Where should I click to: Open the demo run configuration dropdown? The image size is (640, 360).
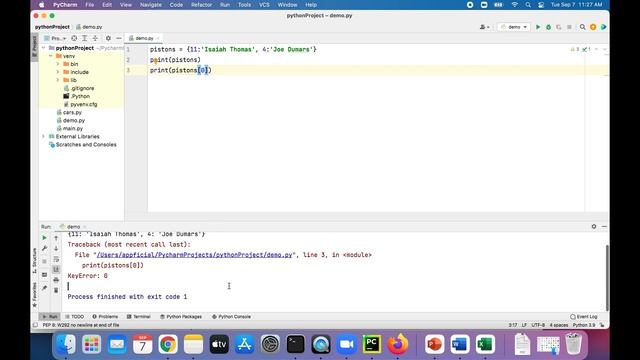(x=514, y=27)
